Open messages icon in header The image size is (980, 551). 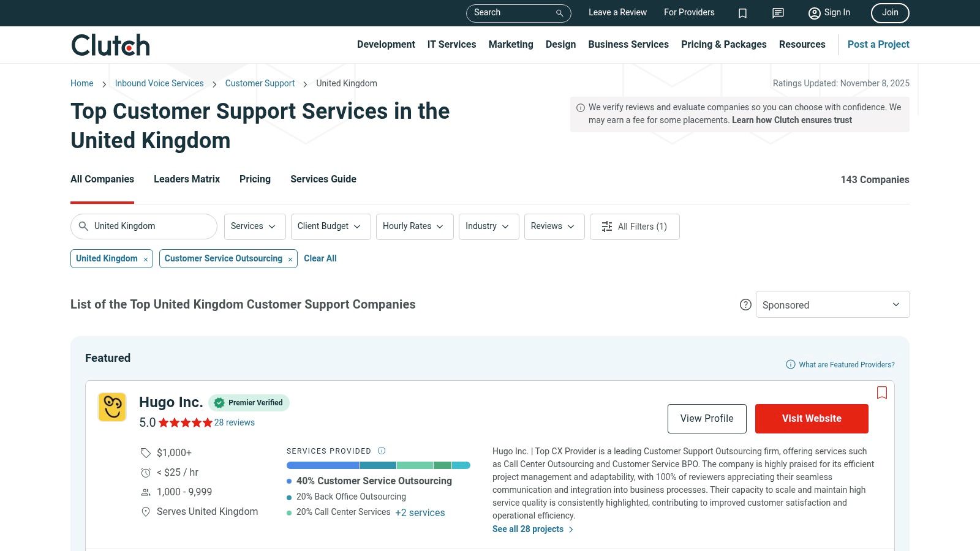pyautogui.click(x=778, y=13)
